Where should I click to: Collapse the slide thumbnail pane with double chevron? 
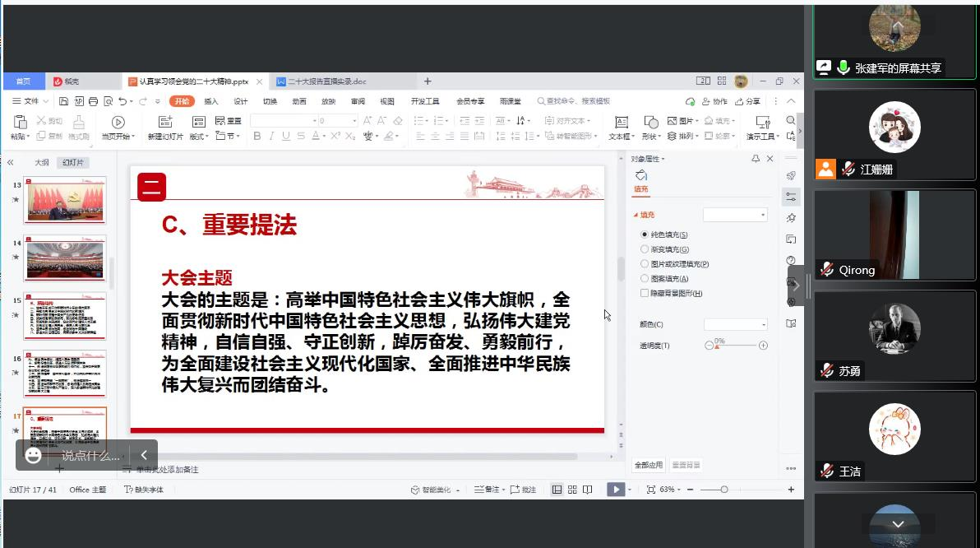pyautogui.click(x=11, y=163)
